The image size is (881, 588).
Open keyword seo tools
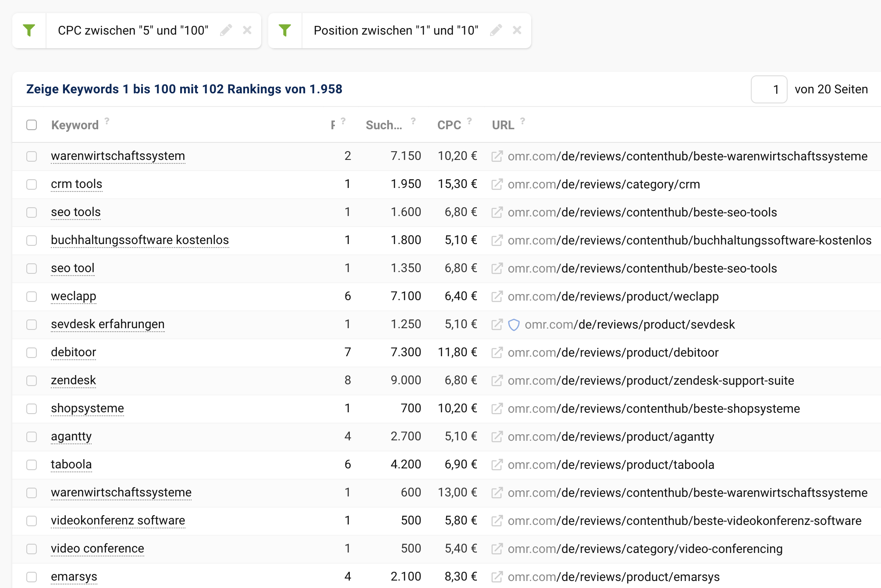pos(76,212)
